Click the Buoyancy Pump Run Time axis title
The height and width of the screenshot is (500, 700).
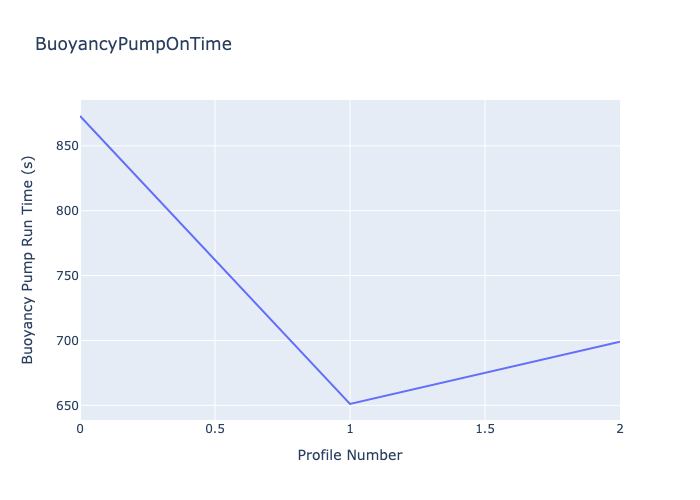28,260
